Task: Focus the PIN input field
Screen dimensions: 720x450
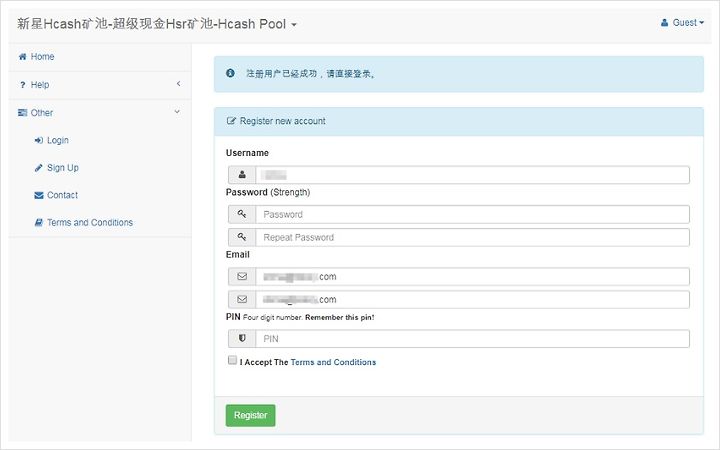Action: click(472, 338)
